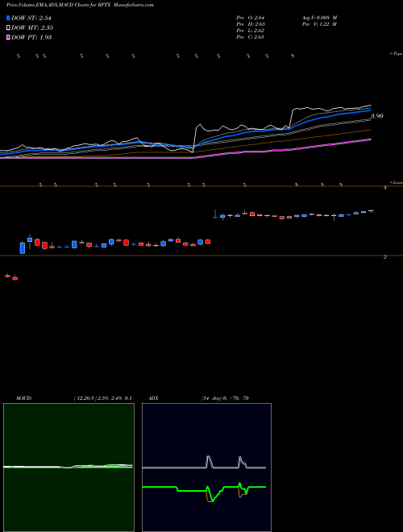Image resolution: width=403 pixels, height=532 pixels.
Task: Open the green MACD indicator chart
Action: click(x=69, y=468)
